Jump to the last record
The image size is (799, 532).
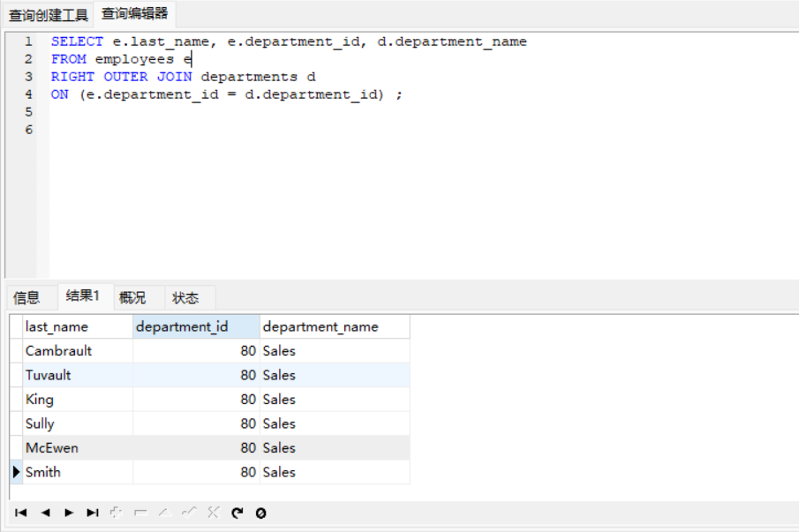(x=93, y=513)
